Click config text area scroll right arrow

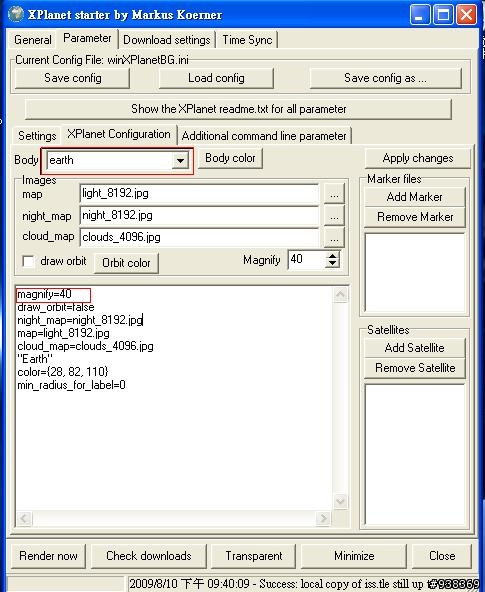click(x=323, y=518)
